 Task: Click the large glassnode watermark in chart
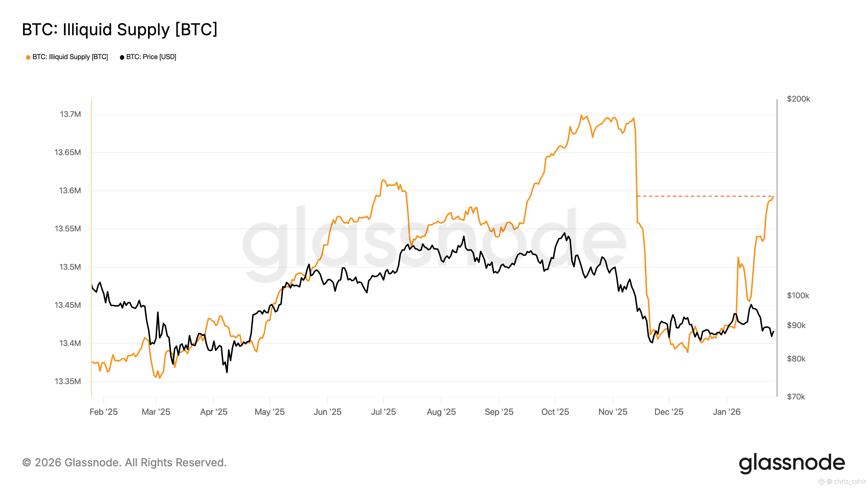434,242
